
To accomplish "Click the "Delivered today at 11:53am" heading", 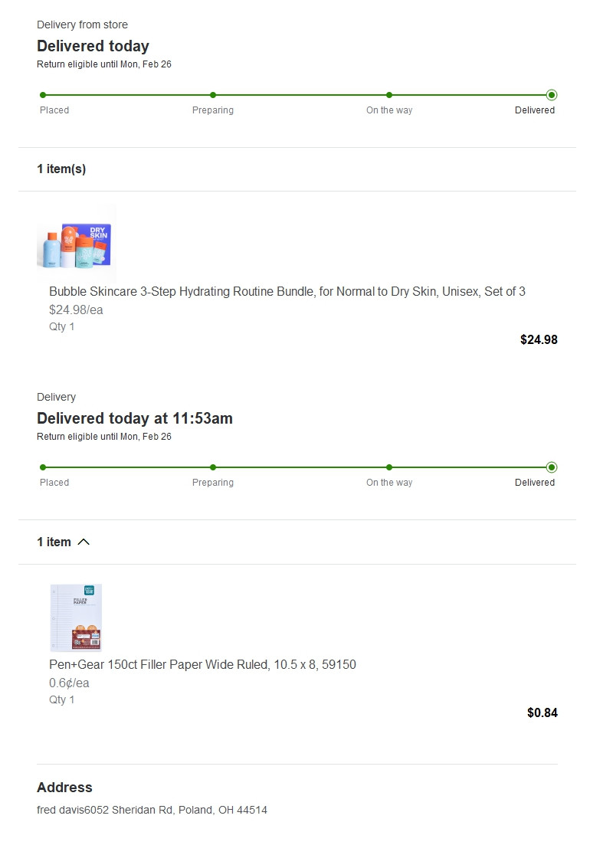I will [x=135, y=419].
